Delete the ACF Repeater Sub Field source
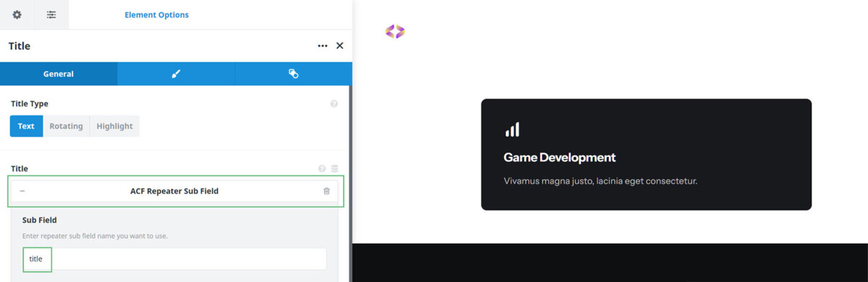The height and width of the screenshot is (282, 868). (x=326, y=191)
